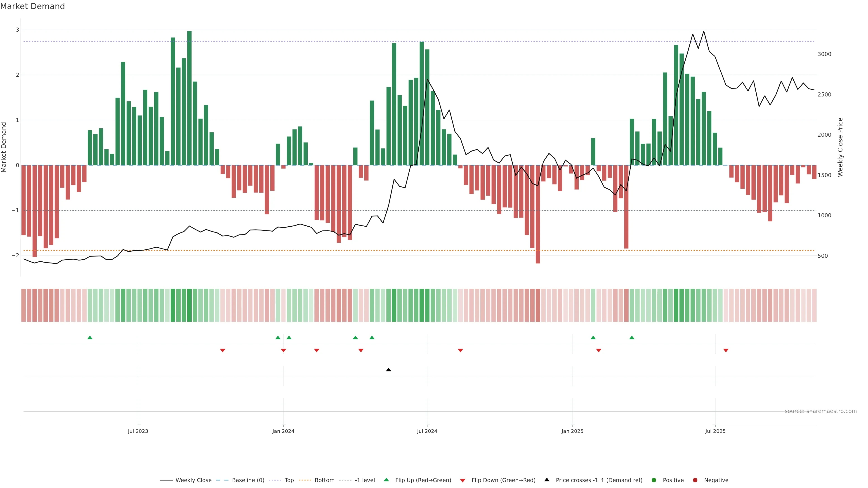Click the source sharemaestro.com text
Image resolution: width=868 pixels, height=488 pixels.
point(821,411)
